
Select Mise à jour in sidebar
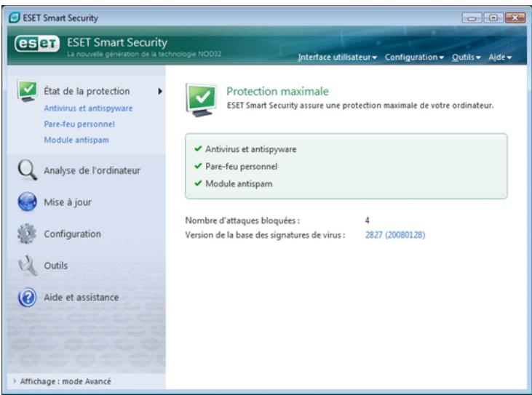[x=68, y=202]
